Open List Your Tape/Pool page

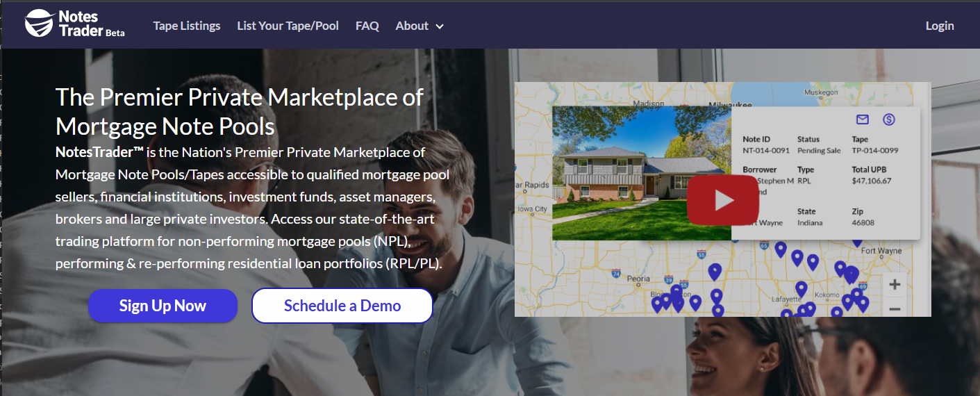288,26
